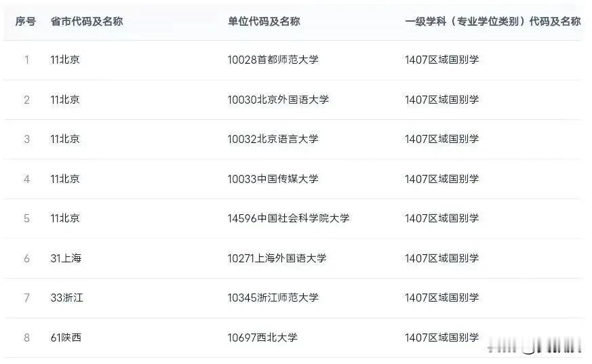Click 1407区域国别学 in row 1

[441, 60]
